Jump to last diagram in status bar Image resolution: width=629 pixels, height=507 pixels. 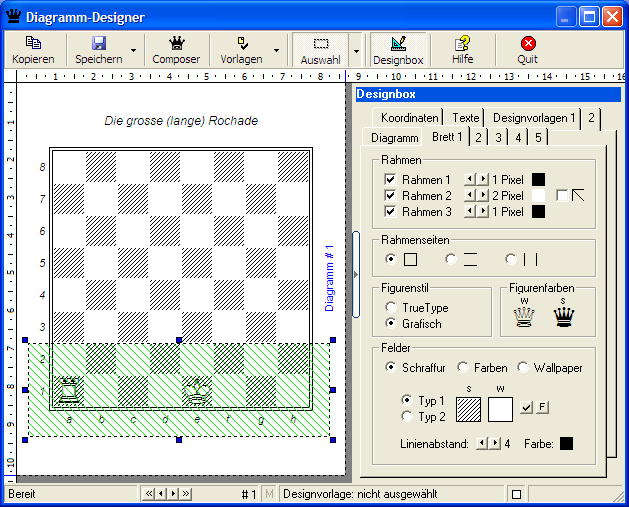[186, 494]
